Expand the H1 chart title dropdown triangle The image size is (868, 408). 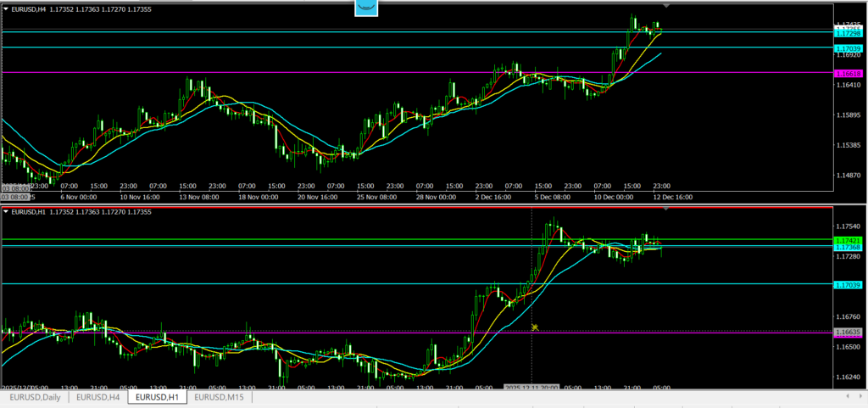pos(6,211)
